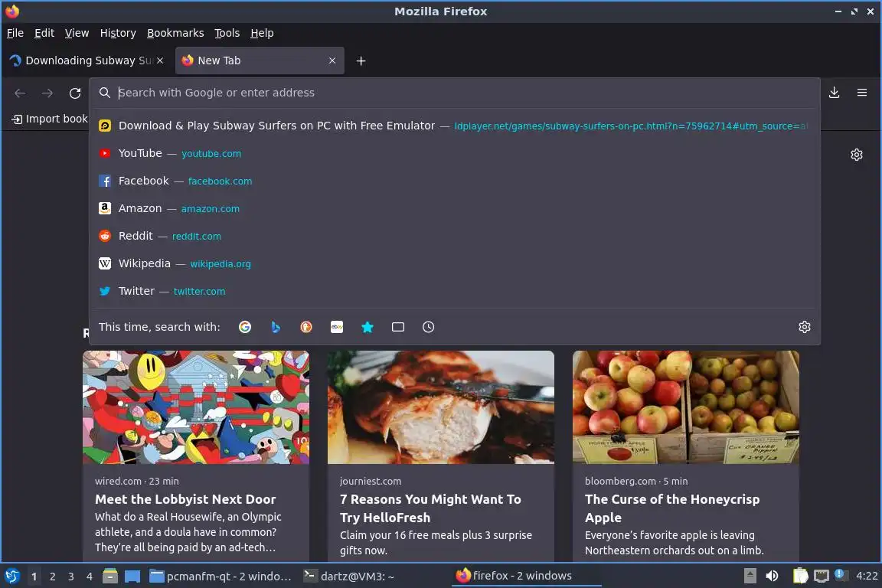Screen dimensions: 882x588
Task: Open the History menu
Action: [x=118, y=33]
